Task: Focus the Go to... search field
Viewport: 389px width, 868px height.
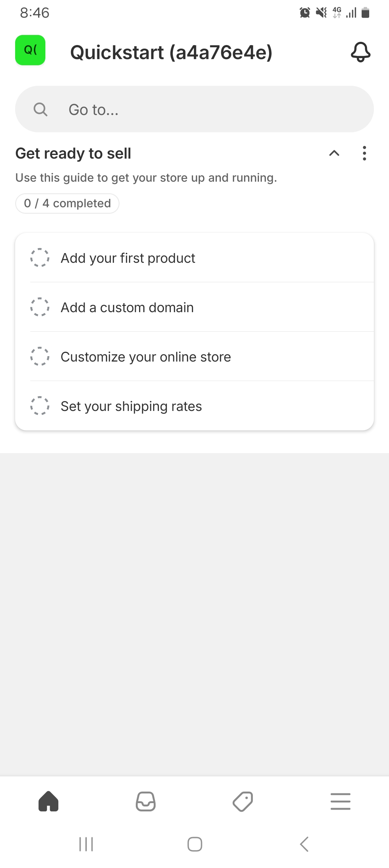Action: coord(209,109)
